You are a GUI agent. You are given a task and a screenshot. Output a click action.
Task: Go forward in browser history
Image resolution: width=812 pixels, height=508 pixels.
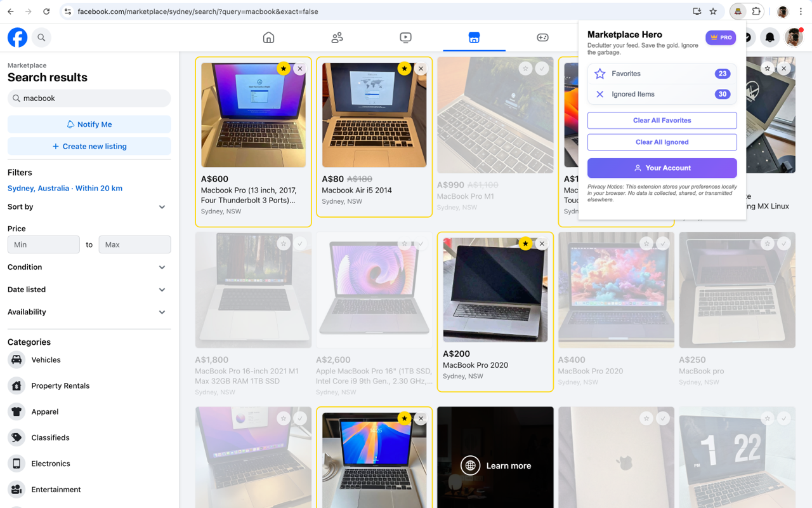coord(29,11)
